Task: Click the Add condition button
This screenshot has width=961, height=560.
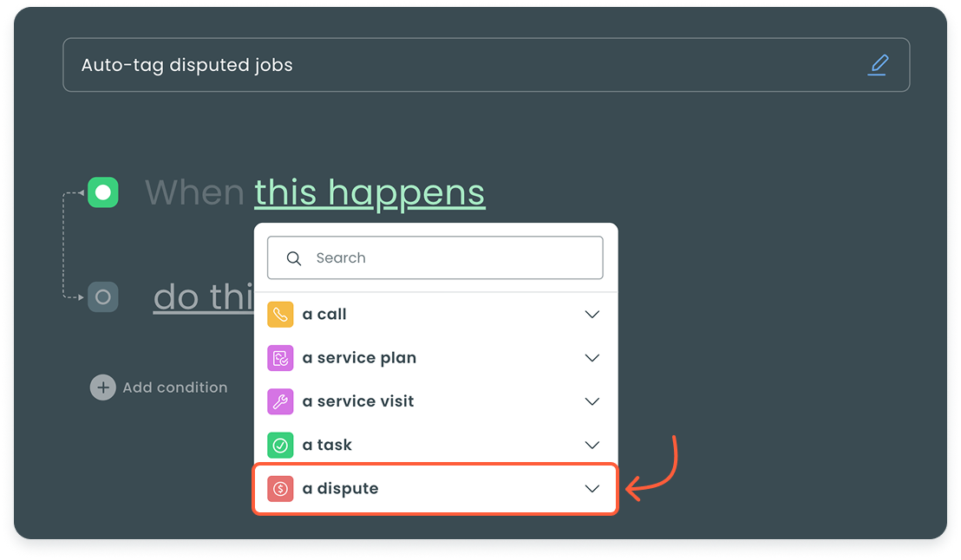Action: 174,387
